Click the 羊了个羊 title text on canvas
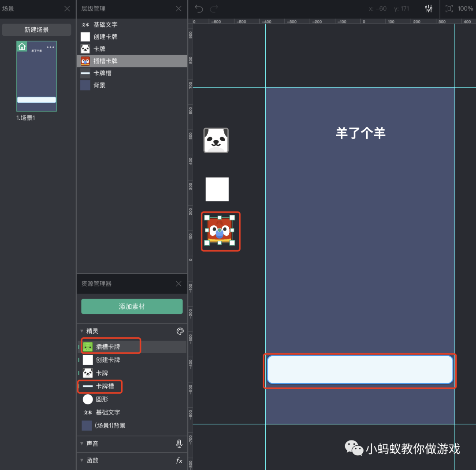 361,133
